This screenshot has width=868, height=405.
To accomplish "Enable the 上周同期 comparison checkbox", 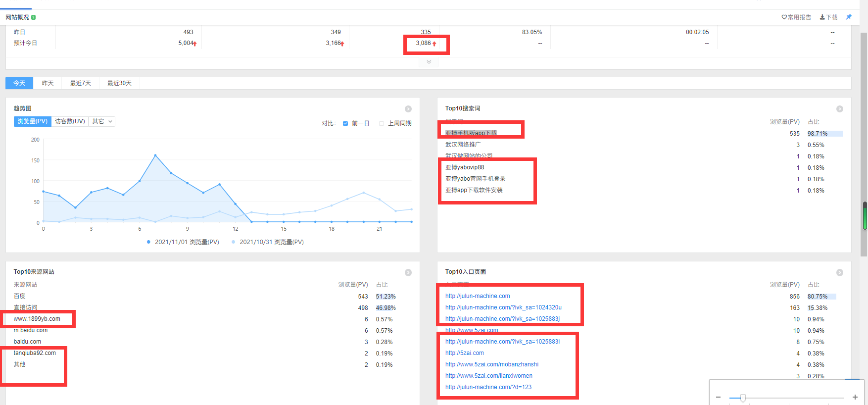I will (382, 123).
